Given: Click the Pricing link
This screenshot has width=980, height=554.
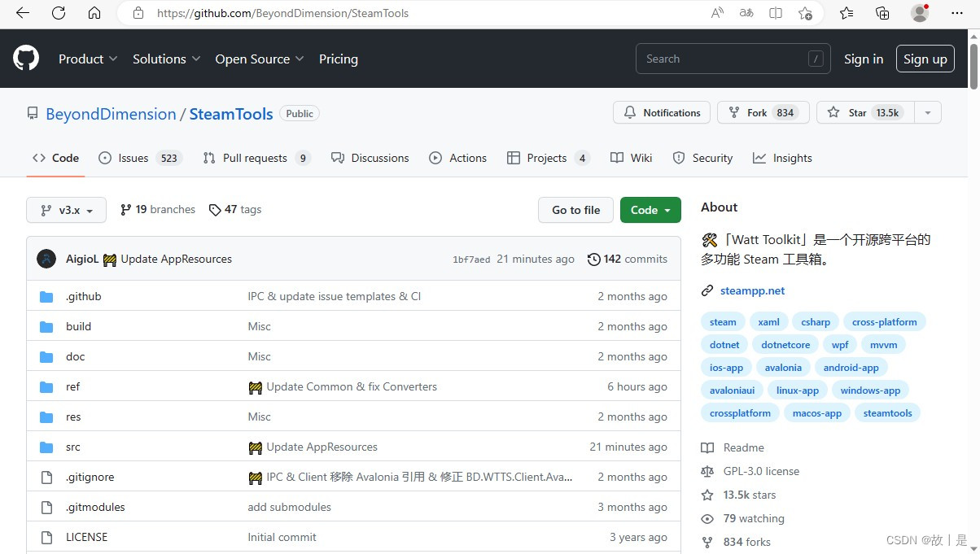Looking at the screenshot, I should (x=339, y=59).
